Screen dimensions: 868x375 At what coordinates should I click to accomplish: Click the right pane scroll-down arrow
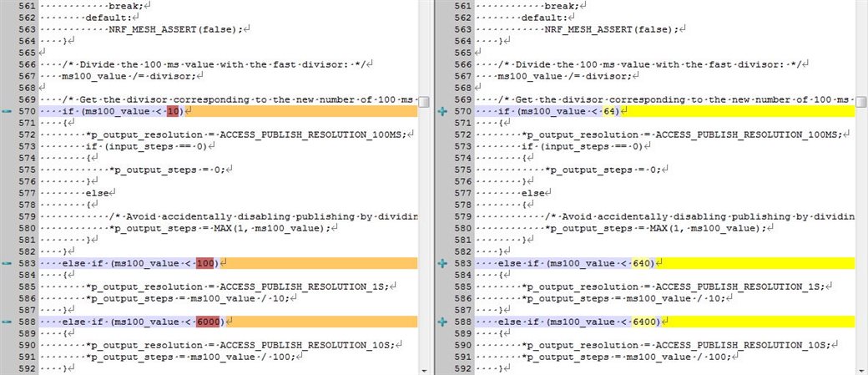(860, 369)
